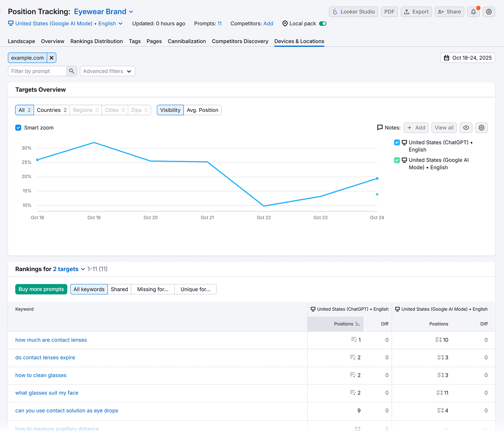
Task: Open the Advanced filters dropdown
Action: pyautogui.click(x=107, y=71)
